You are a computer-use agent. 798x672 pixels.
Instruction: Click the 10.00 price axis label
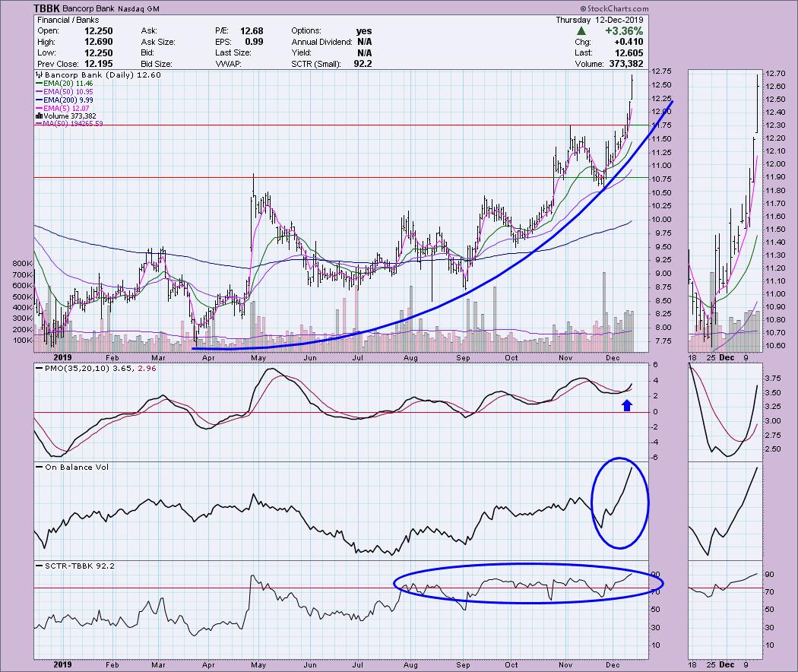[662, 220]
